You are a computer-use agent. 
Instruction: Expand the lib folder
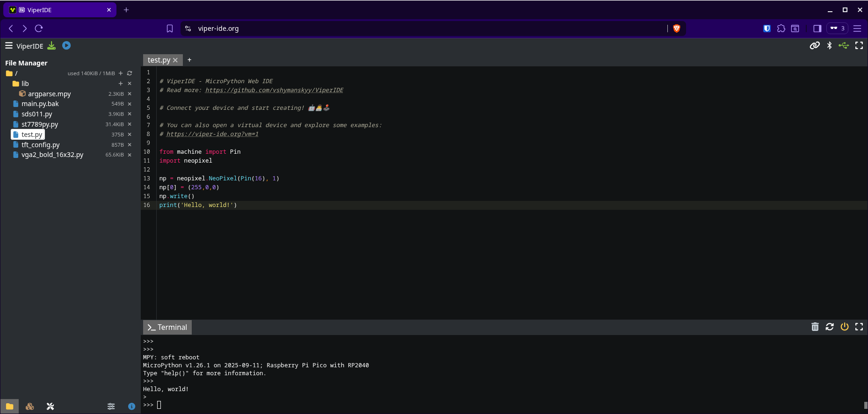click(25, 83)
